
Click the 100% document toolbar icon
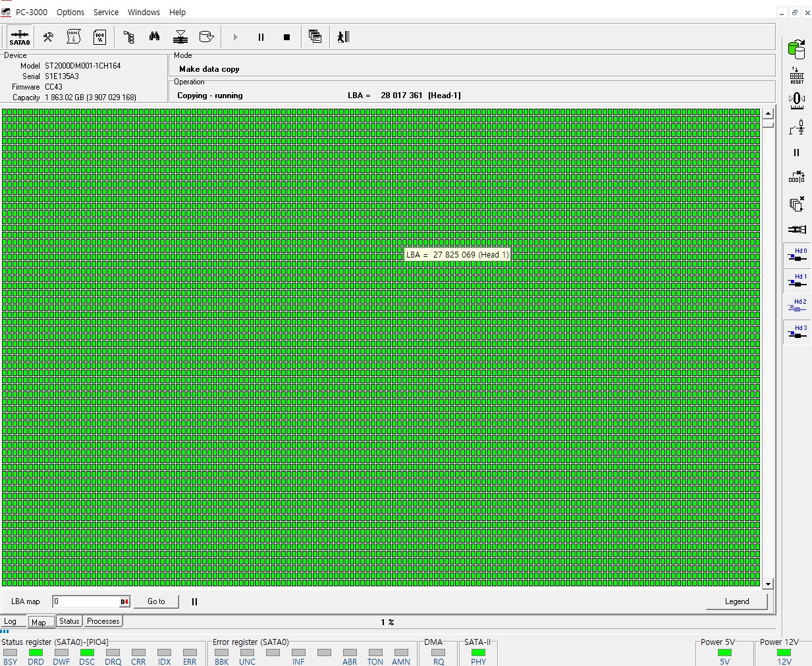tap(99, 37)
